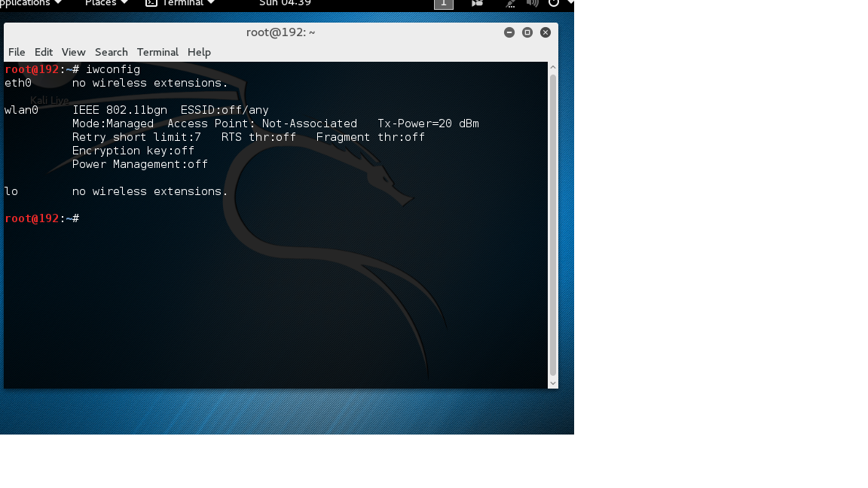Close the root@192 terminal window

click(546, 32)
